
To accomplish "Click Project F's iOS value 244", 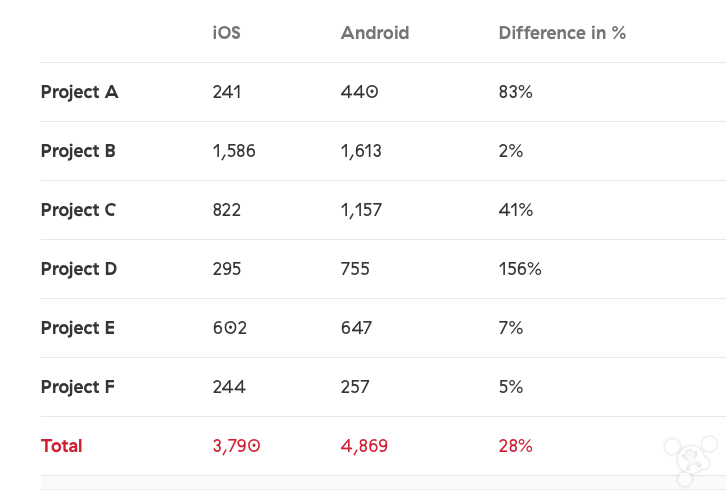I will tap(229, 387).
